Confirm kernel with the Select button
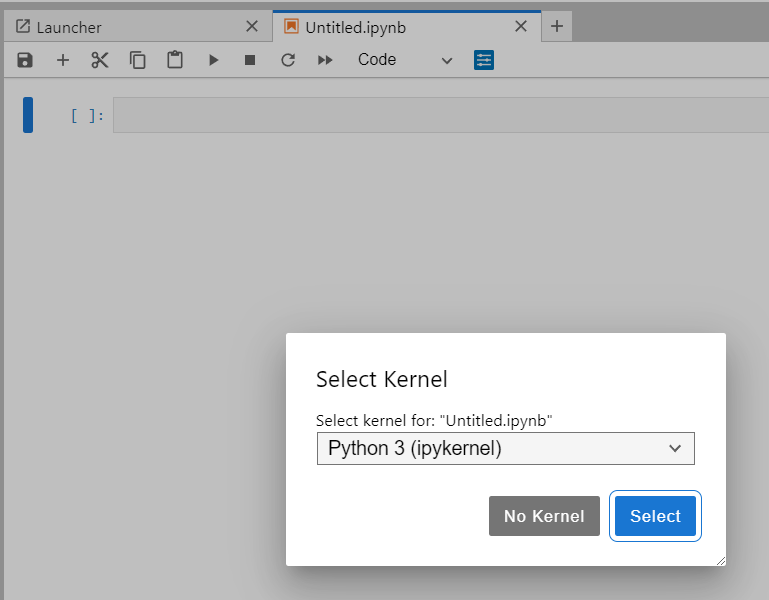This screenshot has width=769, height=600. (655, 516)
